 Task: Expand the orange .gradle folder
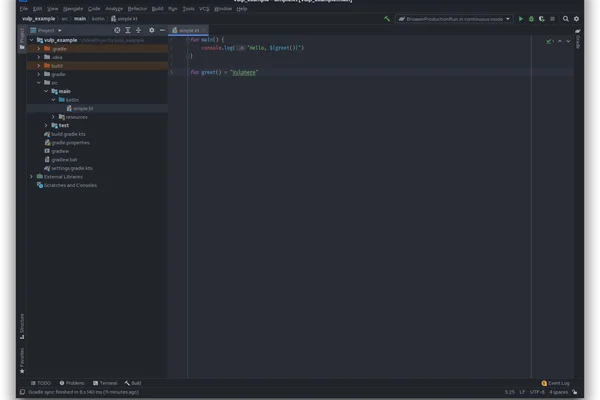point(39,49)
